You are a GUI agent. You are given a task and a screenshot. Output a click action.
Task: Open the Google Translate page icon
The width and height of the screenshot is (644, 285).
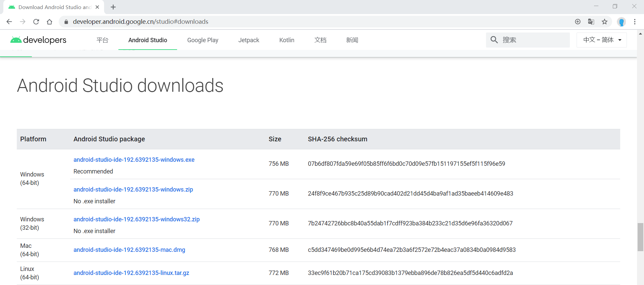tap(591, 22)
